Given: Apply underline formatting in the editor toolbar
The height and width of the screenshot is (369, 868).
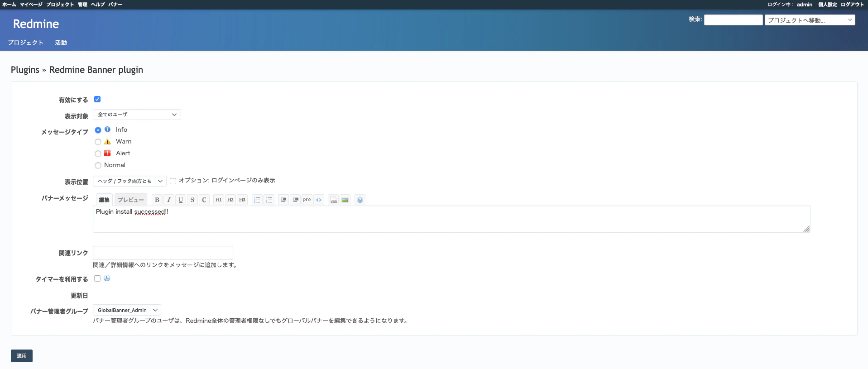Looking at the screenshot, I should point(181,200).
